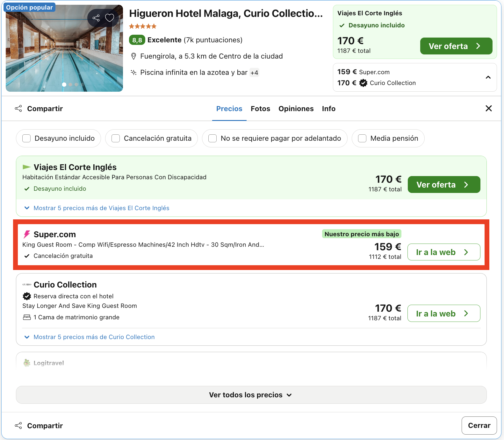Click the bed icon beside 1 Cama de matrimonio
The width and height of the screenshot is (504, 440).
click(x=27, y=317)
